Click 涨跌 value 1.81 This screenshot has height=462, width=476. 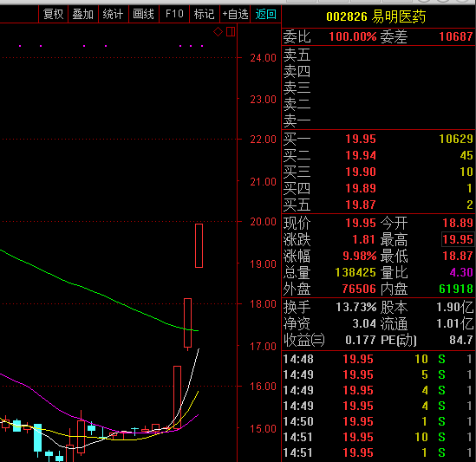coord(363,239)
